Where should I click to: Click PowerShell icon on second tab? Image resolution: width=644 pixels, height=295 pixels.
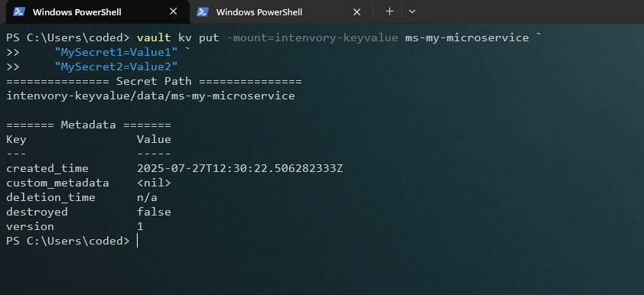pos(203,12)
